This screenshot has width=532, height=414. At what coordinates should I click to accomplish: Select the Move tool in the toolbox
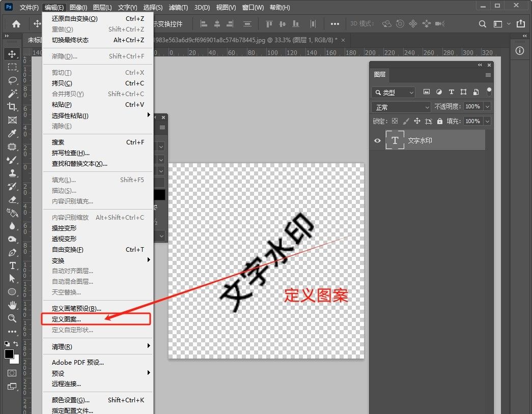point(12,54)
